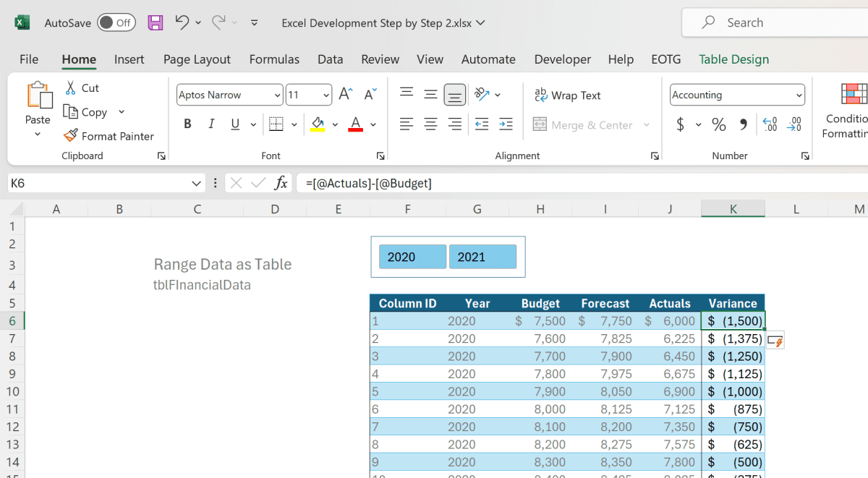
Task: Open the Accounting number format dropdown
Action: (799, 95)
